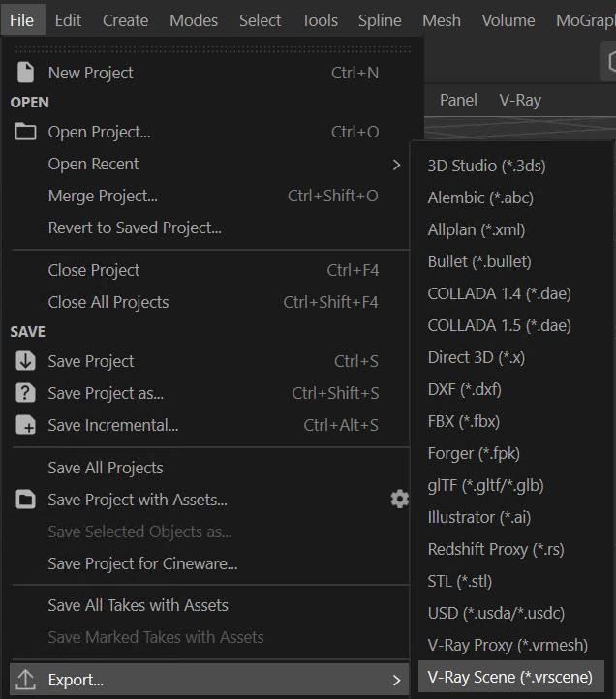Click the Save Project download icon
Image resolution: width=616 pixels, height=699 pixels.
(x=26, y=361)
